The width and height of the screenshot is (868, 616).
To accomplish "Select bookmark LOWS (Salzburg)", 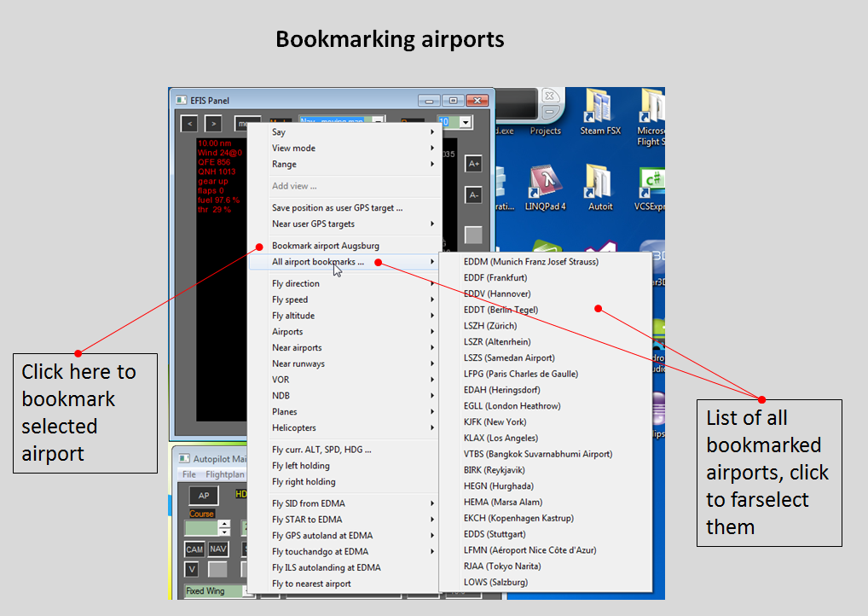I will click(x=545, y=582).
